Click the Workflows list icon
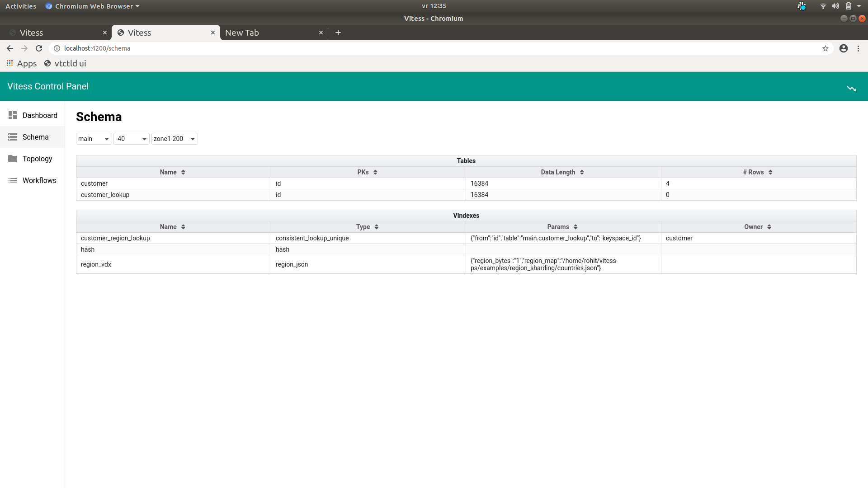The height and width of the screenshot is (488, 868). (13, 180)
